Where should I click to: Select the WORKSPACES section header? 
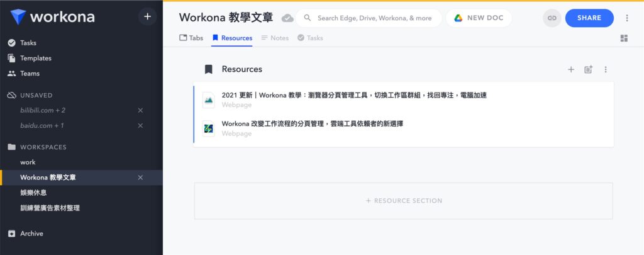tap(43, 147)
